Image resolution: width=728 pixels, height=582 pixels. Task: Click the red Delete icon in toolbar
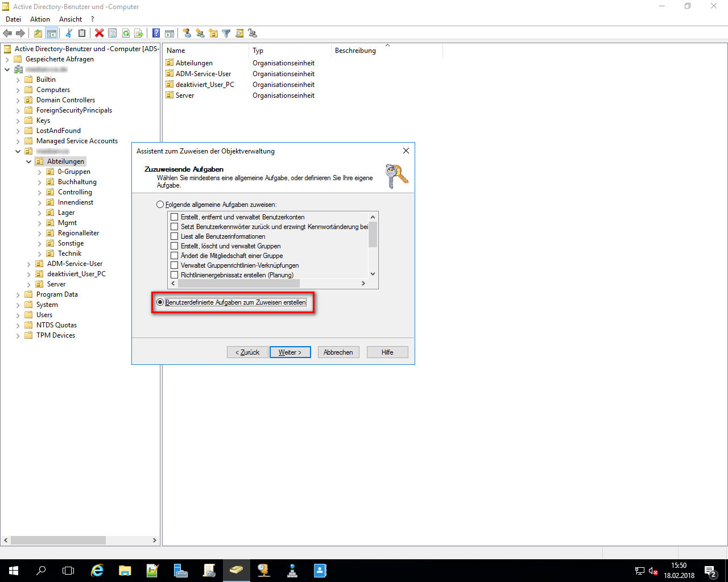(100, 34)
